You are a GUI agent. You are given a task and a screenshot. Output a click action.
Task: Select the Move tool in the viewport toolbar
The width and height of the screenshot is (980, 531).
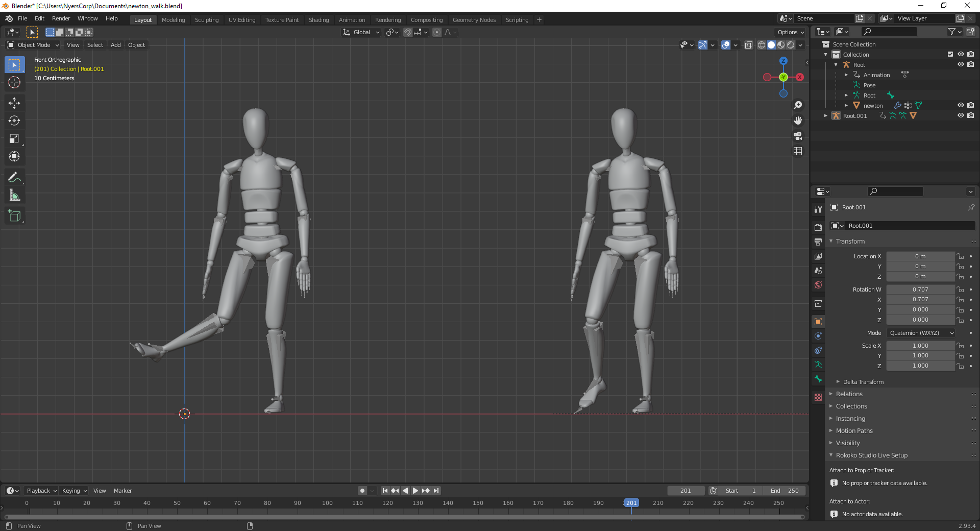[x=14, y=103]
